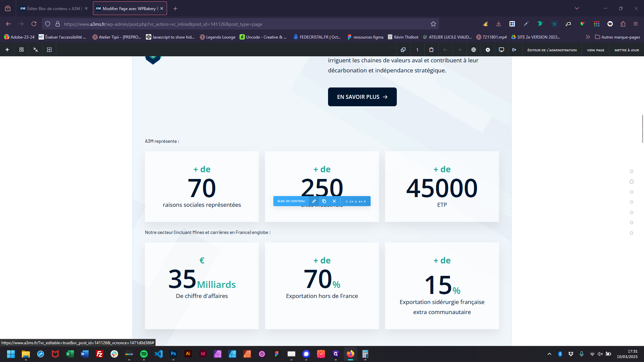The image size is (644, 362).
Task: Click the clipboard paste icon in WPBakery toolbar
Action: click(x=431, y=50)
